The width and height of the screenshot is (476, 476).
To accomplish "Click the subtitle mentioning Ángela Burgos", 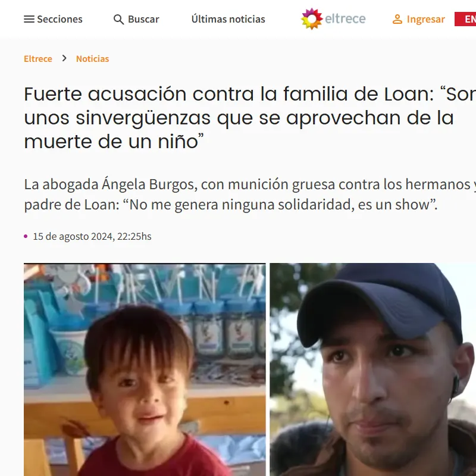I will pyautogui.click(x=250, y=195).
